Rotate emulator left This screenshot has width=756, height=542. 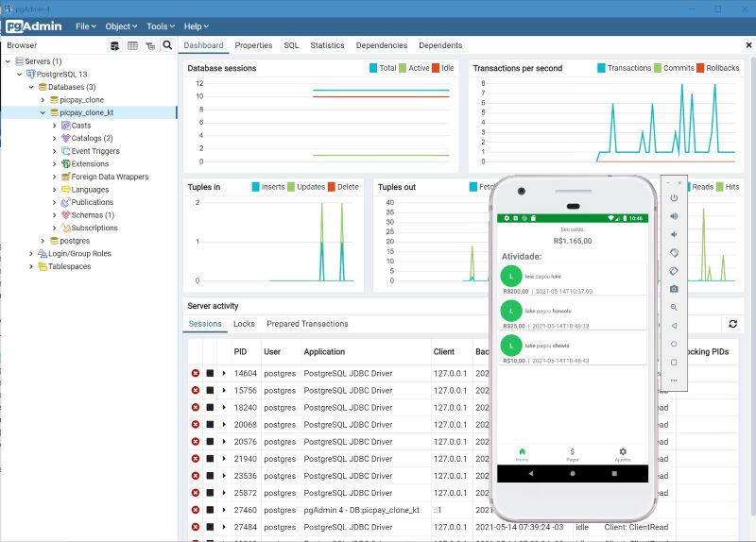click(x=674, y=253)
